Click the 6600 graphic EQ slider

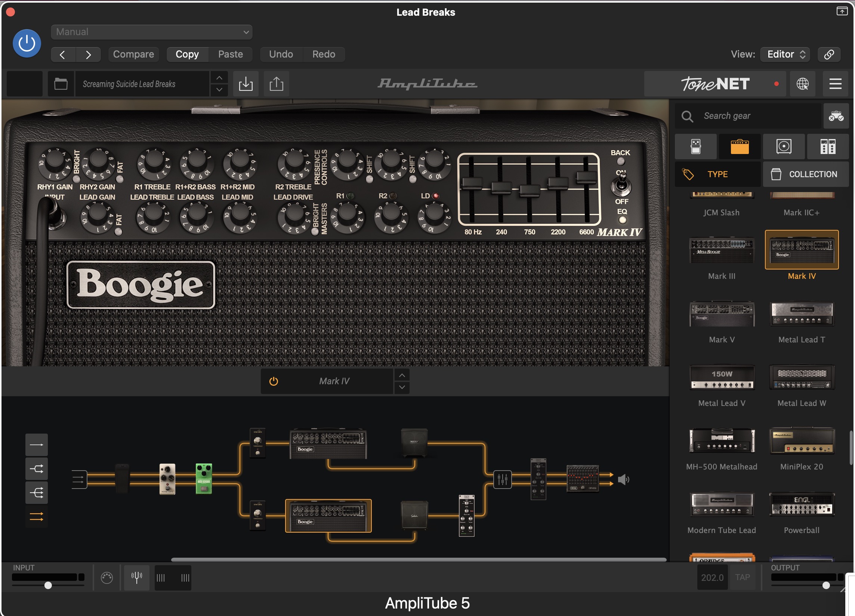[x=586, y=177]
